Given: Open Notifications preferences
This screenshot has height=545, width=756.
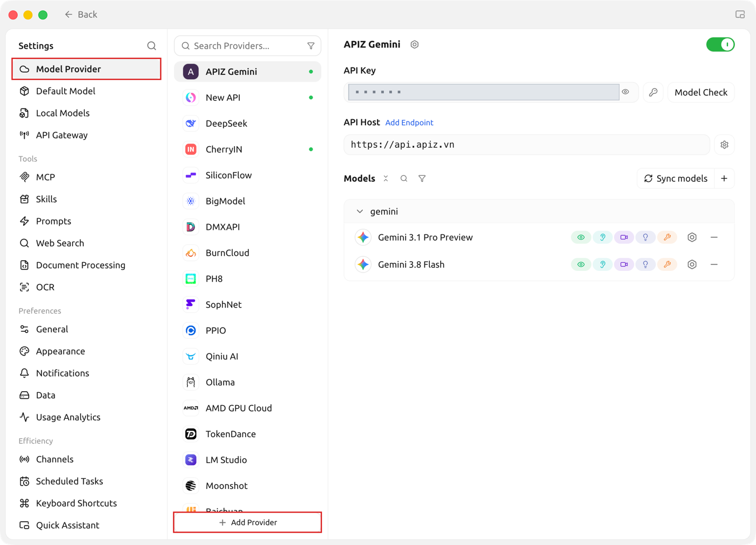Looking at the screenshot, I should (86, 373).
